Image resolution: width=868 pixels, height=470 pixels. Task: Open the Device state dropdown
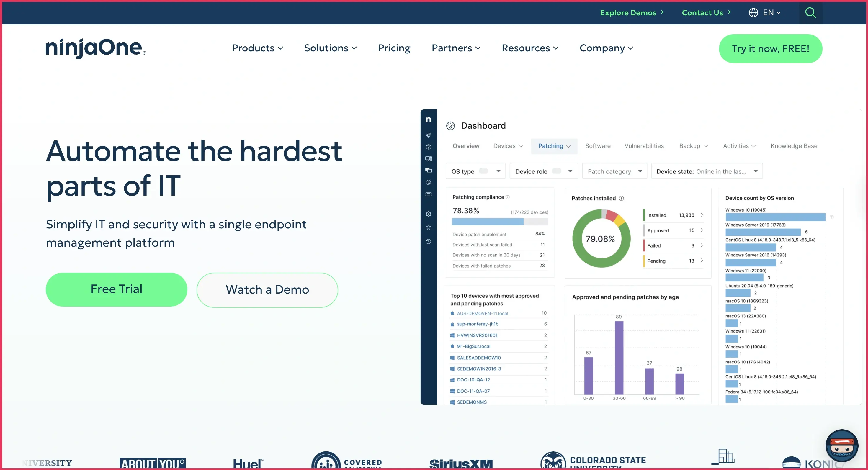[x=707, y=171]
